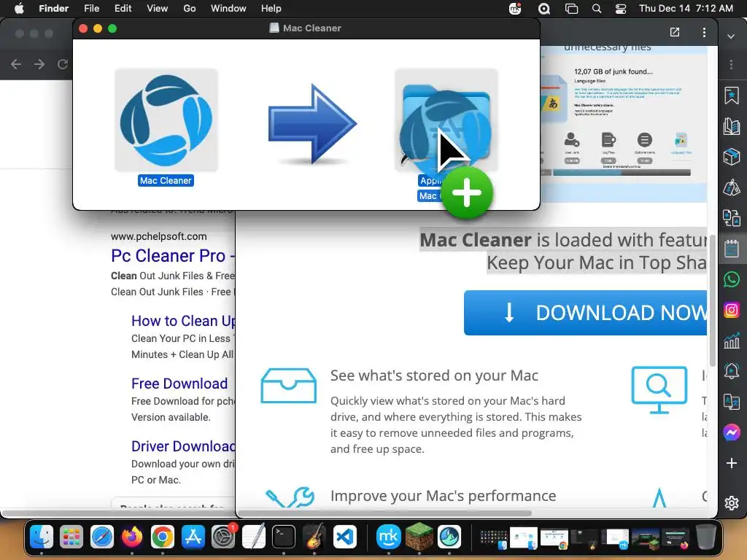Launch Firefox from the Dock
The width and height of the screenshot is (747, 560).
click(132, 537)
